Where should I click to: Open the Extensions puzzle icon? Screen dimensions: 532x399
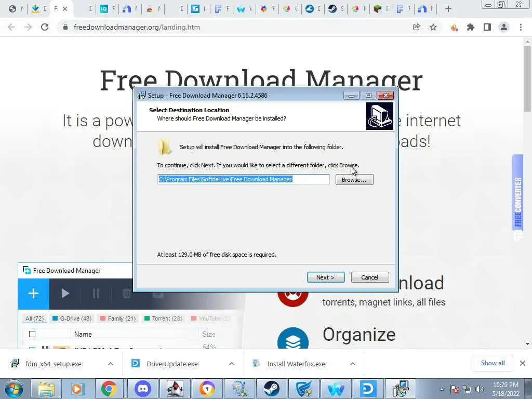471,27
